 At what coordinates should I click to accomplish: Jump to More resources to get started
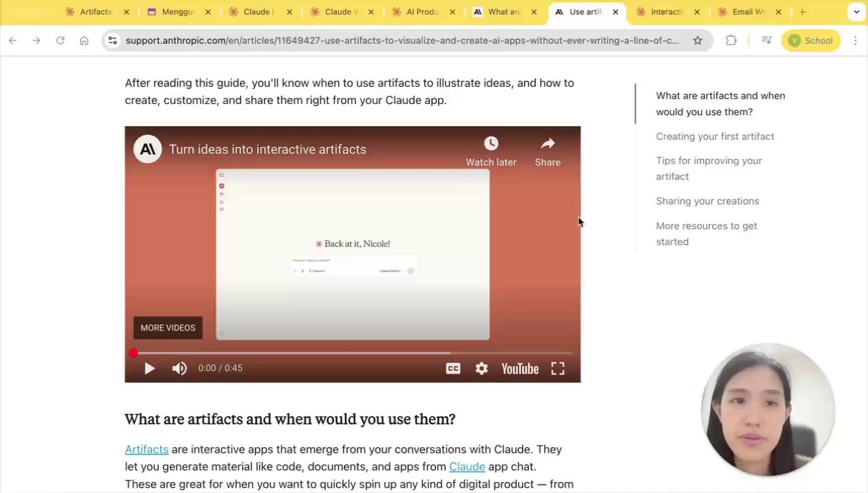pyautogui.click(x=706, y=233)
